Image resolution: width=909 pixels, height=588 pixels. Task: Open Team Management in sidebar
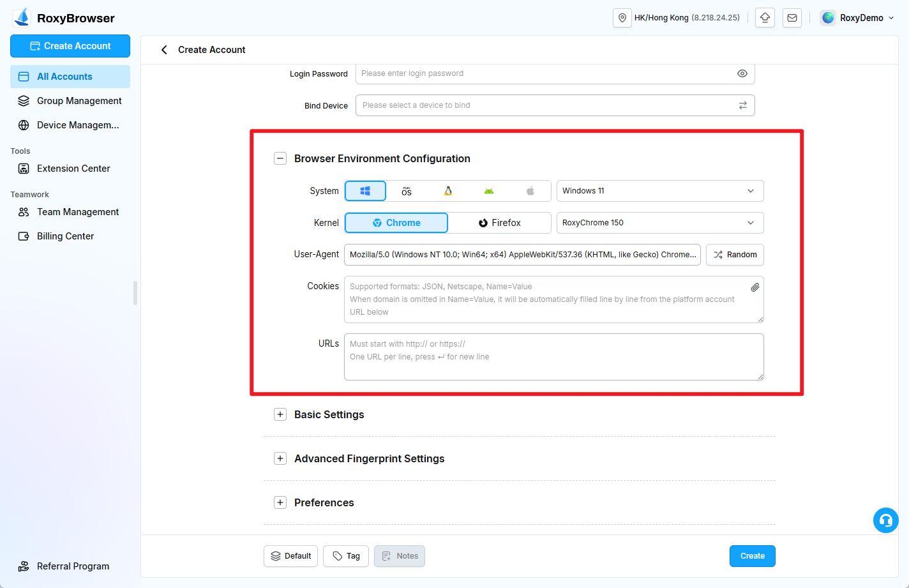[x=70, y=212]
